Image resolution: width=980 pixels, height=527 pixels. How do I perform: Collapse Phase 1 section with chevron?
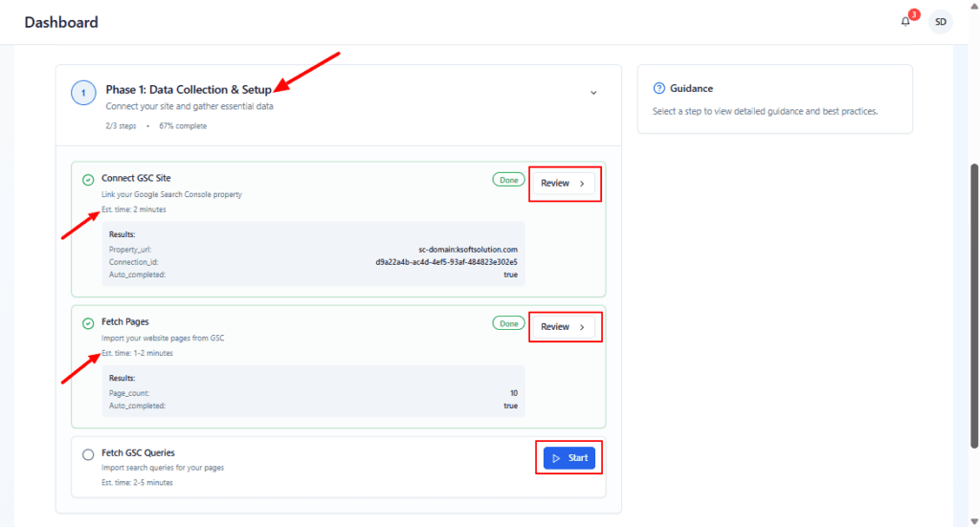point(593,93)
